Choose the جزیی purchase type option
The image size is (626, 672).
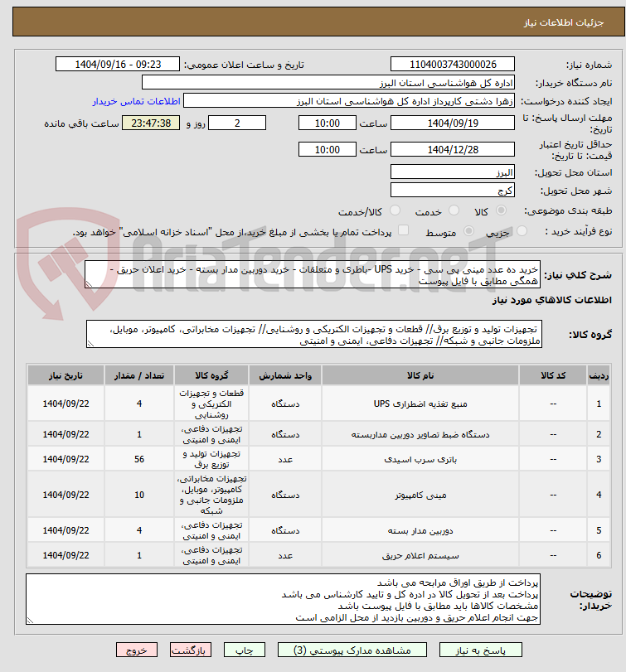coord(522,231)
